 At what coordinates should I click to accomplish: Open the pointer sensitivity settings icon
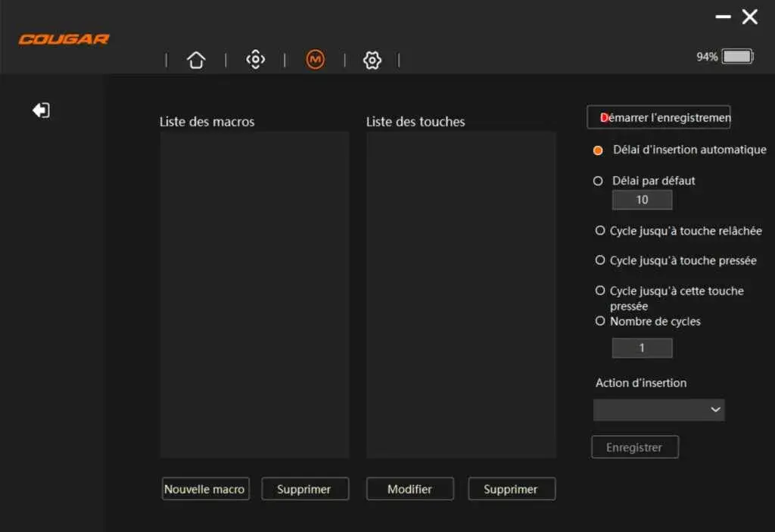255,60
